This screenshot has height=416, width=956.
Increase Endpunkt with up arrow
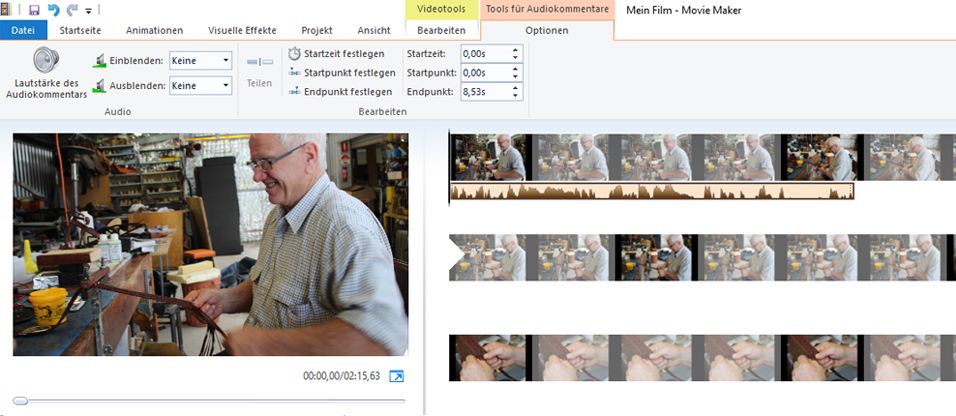click(515, 88)
